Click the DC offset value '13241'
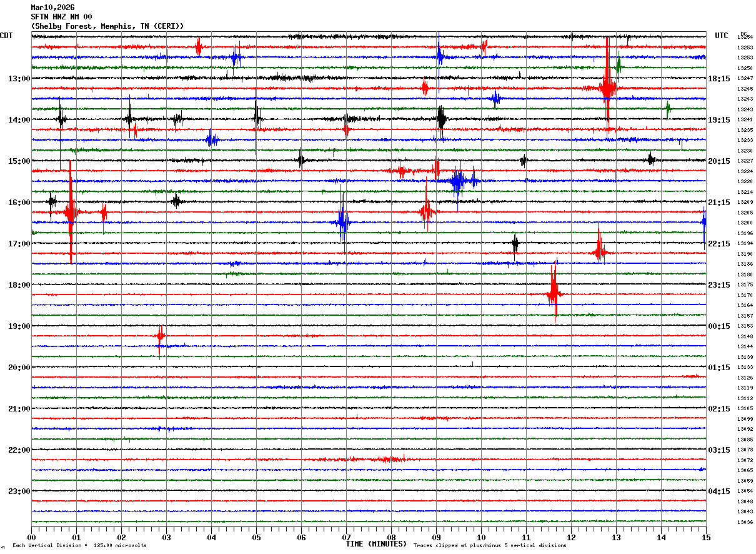The height and width of the screenshot is (554, 756). point(745,120)
